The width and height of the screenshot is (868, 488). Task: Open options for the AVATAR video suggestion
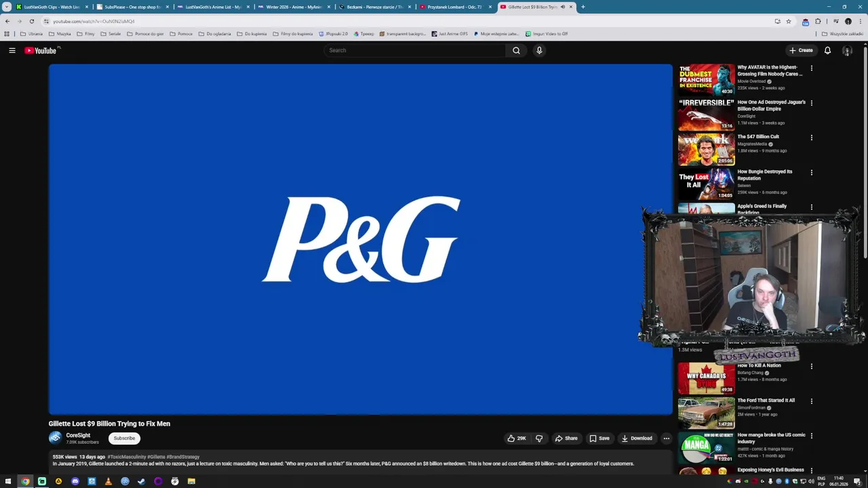pyautogui.click(x=811, y=68)
